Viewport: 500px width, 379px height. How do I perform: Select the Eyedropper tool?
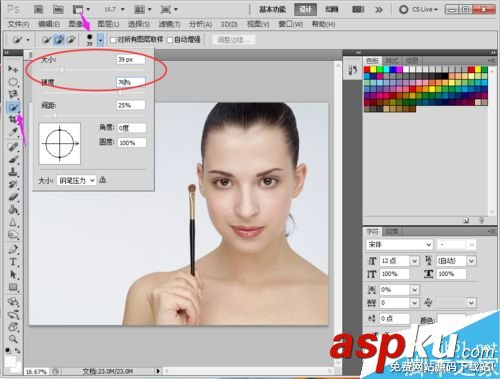(x=13, y=132)
